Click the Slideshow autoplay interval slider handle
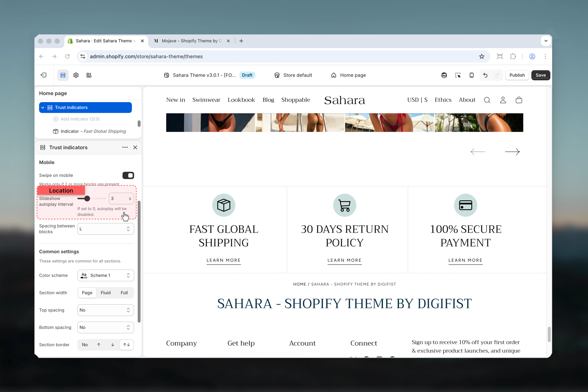This screenshot has height=392, width=588. tap(87, 199)
